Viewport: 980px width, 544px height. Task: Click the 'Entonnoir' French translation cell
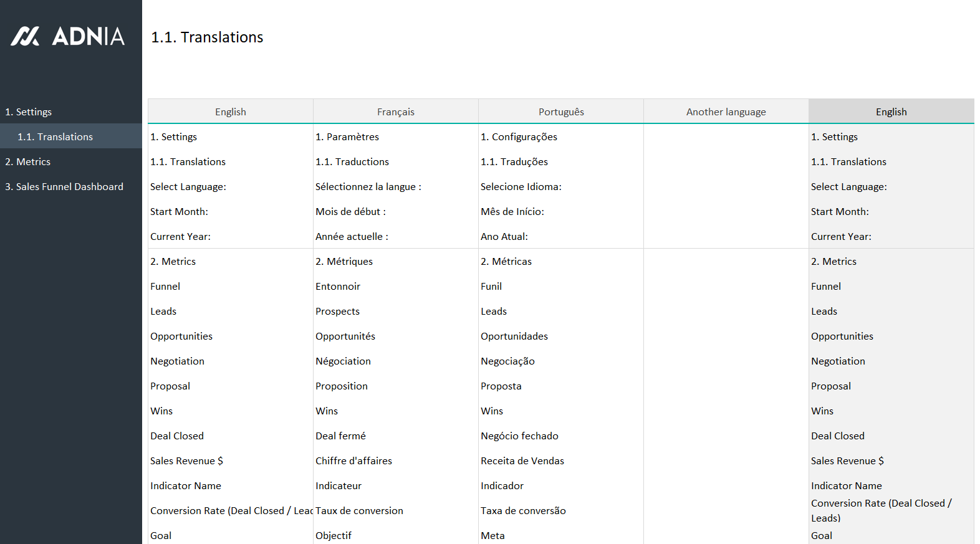[338, 287]
